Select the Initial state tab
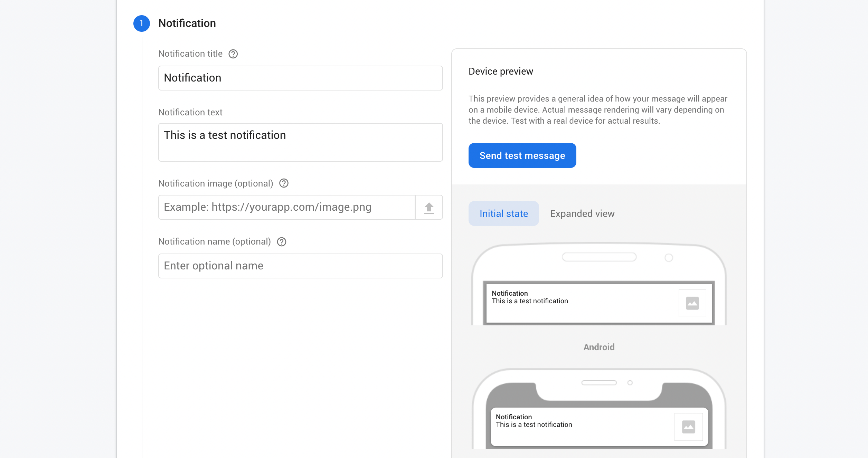The image size is (868, 458). click(x=503, y=213)
